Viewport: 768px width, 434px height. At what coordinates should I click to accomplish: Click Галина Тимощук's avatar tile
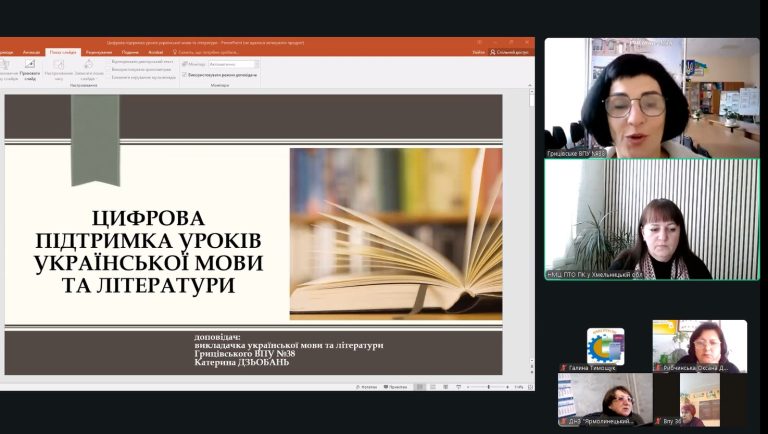coord(605,346)
